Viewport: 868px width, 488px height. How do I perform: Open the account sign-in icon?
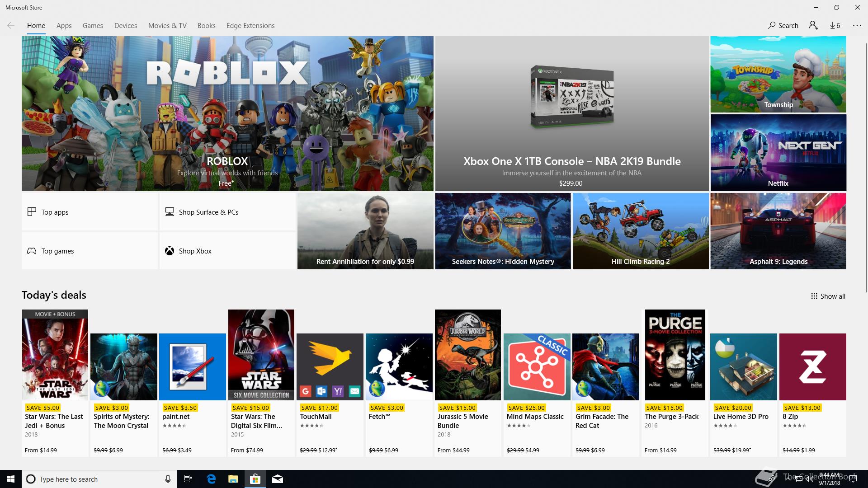[x=814, y=26]
